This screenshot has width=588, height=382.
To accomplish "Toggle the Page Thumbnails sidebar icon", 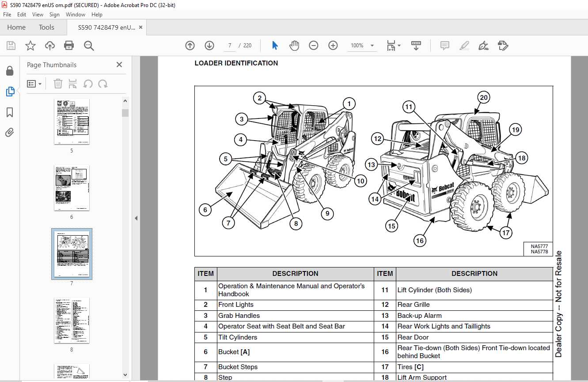I will pyautogui.click(x=10, y=92).
